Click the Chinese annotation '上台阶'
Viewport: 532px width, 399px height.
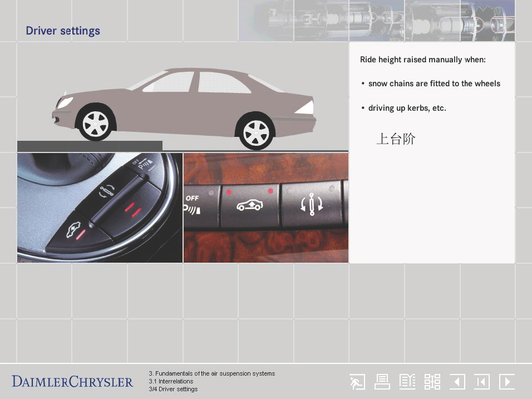click(x=396, y=139)
